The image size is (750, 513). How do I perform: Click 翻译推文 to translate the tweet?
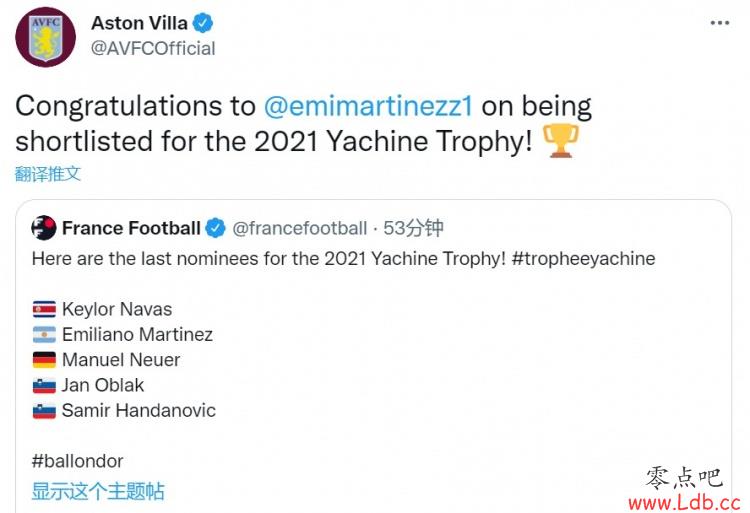tap(48, 174)
